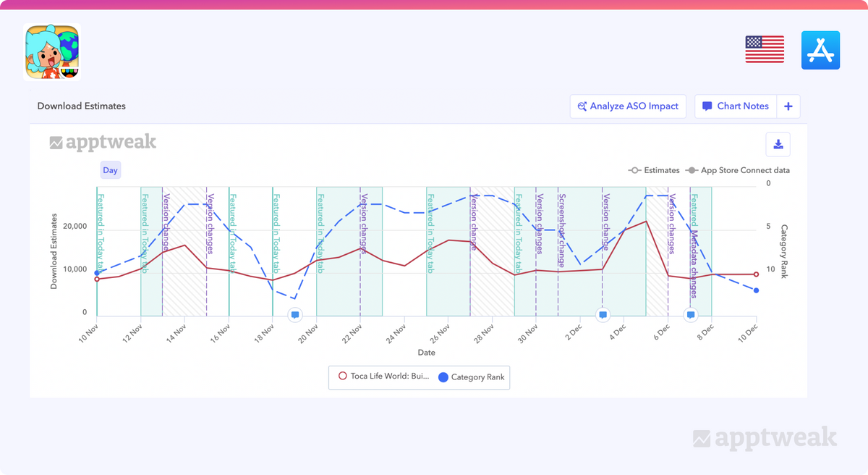Screen dimensions: 868x475
Task: Click the Date axis title
Action: pos(426,353)
